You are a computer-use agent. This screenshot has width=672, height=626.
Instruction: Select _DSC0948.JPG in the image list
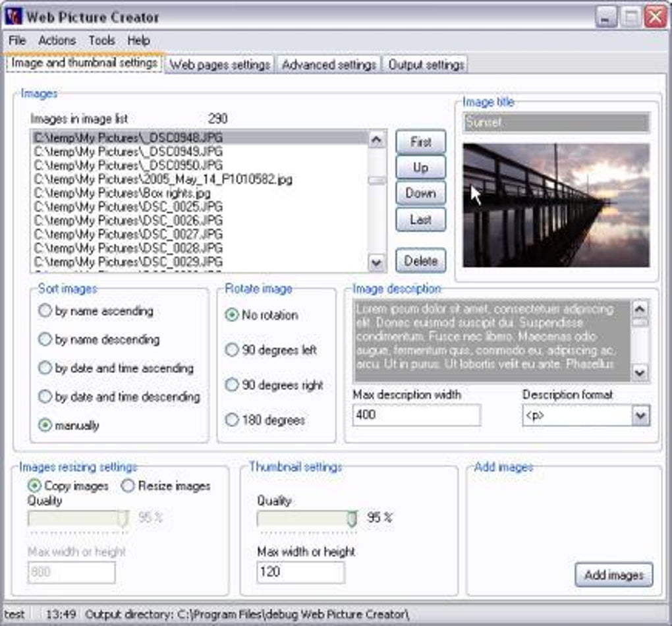pos(199,138)
